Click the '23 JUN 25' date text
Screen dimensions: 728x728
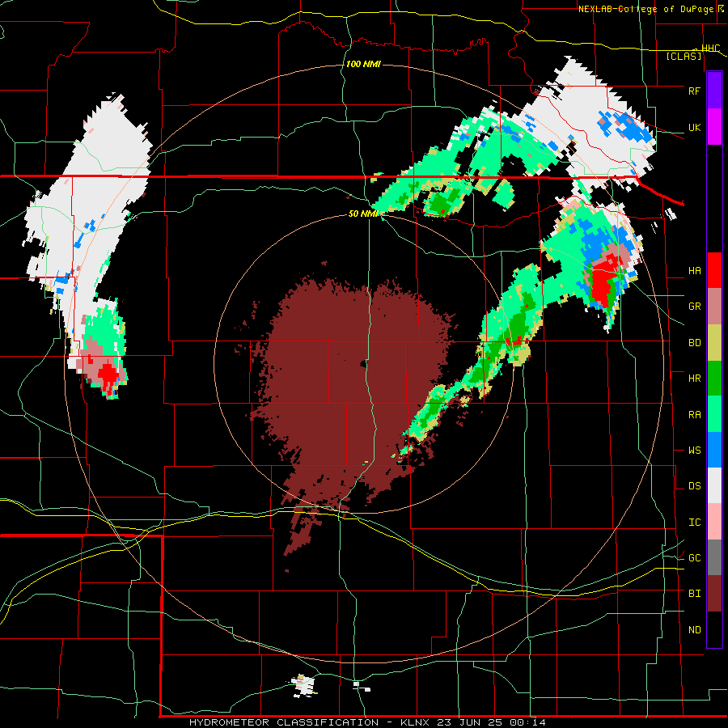(x=470, y=722)
